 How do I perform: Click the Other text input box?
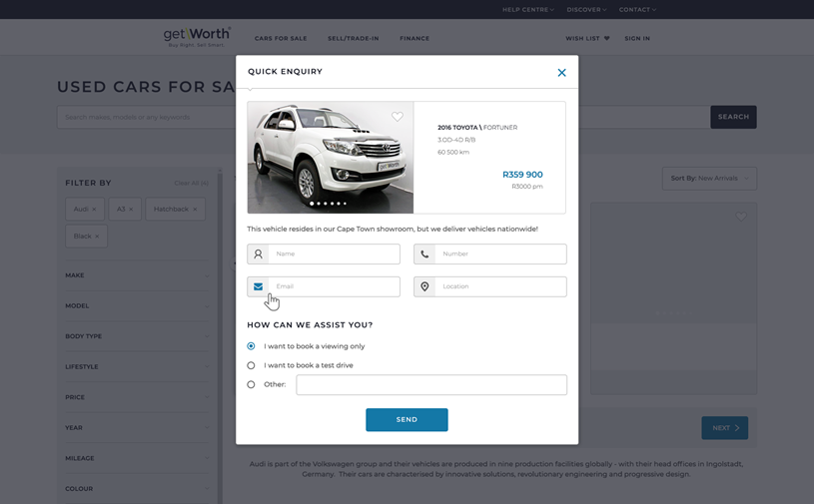pyautogui.click(x=431, y=385)
